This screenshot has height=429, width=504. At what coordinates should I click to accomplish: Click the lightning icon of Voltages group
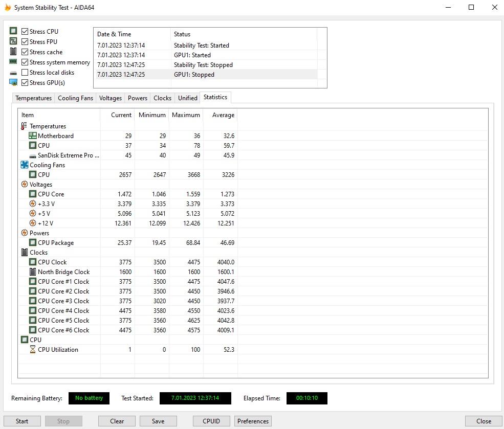(25, 184)
